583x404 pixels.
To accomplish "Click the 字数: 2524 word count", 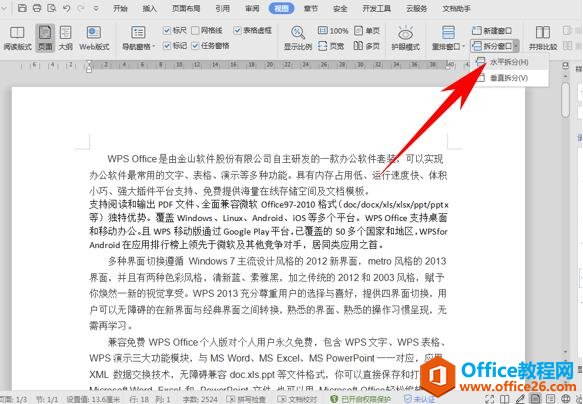I will point(200,400).
